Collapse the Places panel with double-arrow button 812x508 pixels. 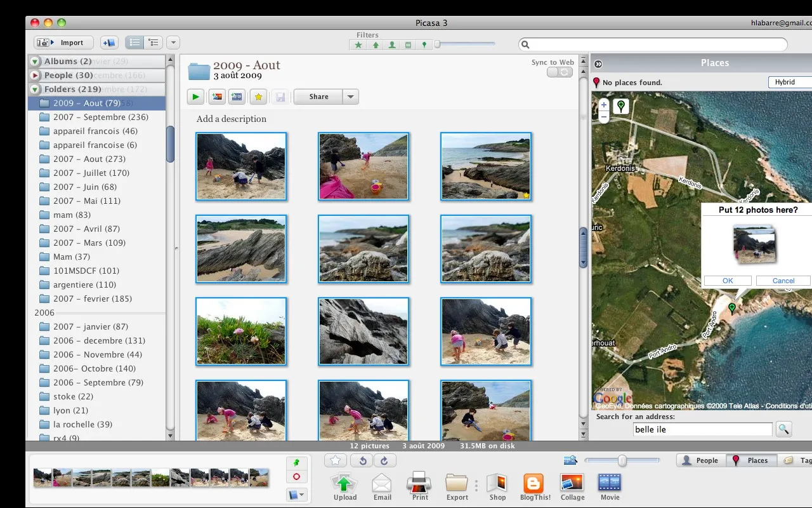598,63
